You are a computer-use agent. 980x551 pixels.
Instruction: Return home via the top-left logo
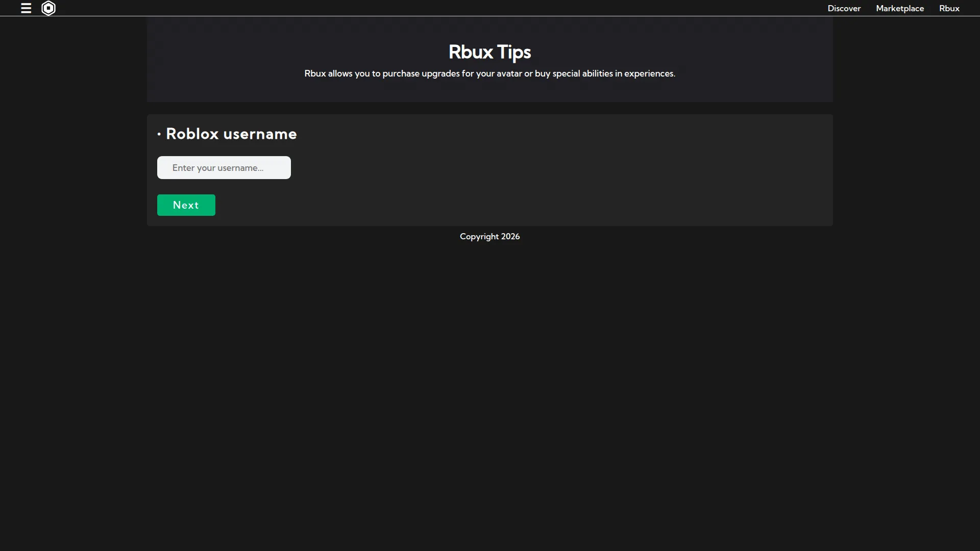(x=48, y=8)
